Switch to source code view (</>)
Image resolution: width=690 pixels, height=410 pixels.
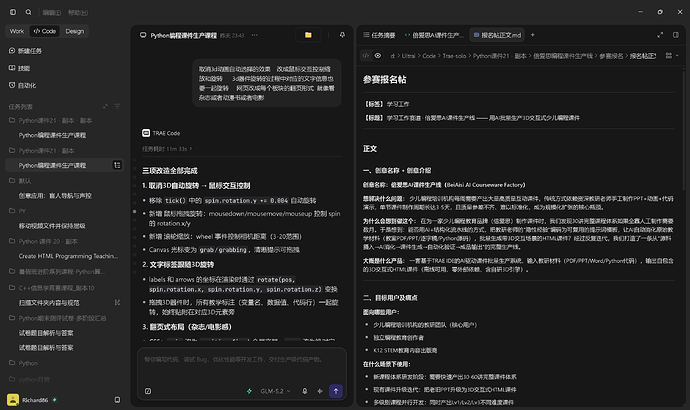point(366,56)
